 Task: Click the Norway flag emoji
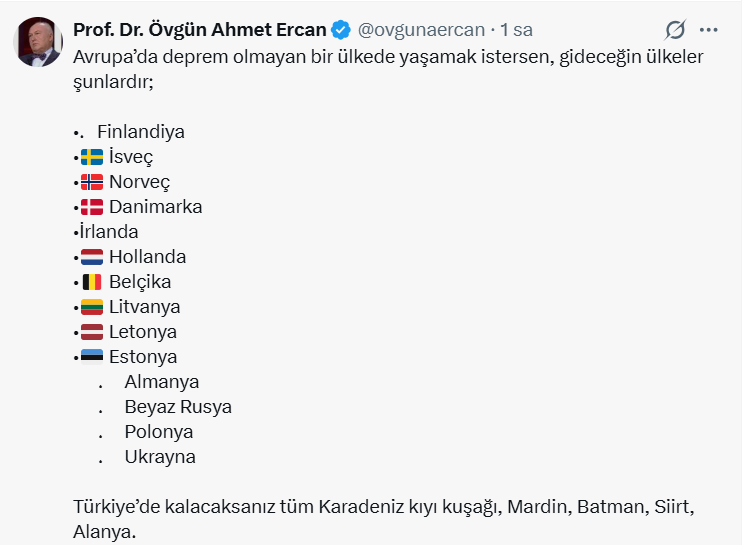click(92, 182)
